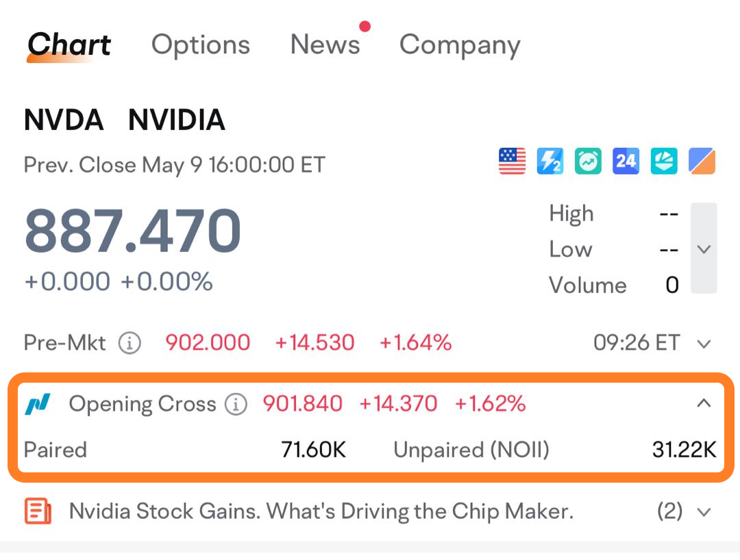Click the Nasdaq logo beside Opening Cross
Image resolution: width=740 pixels, height=560 pixels.
(x=38, y=405)
